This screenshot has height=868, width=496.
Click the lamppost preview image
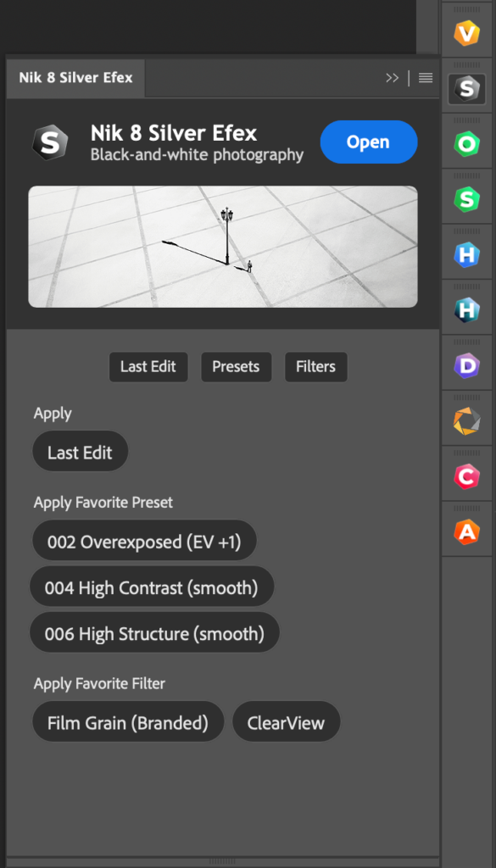click(x=222, y=247)
